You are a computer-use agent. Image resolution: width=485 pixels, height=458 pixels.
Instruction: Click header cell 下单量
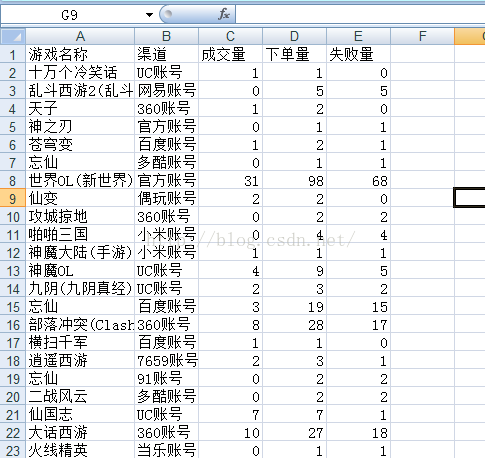pos(295,54)
